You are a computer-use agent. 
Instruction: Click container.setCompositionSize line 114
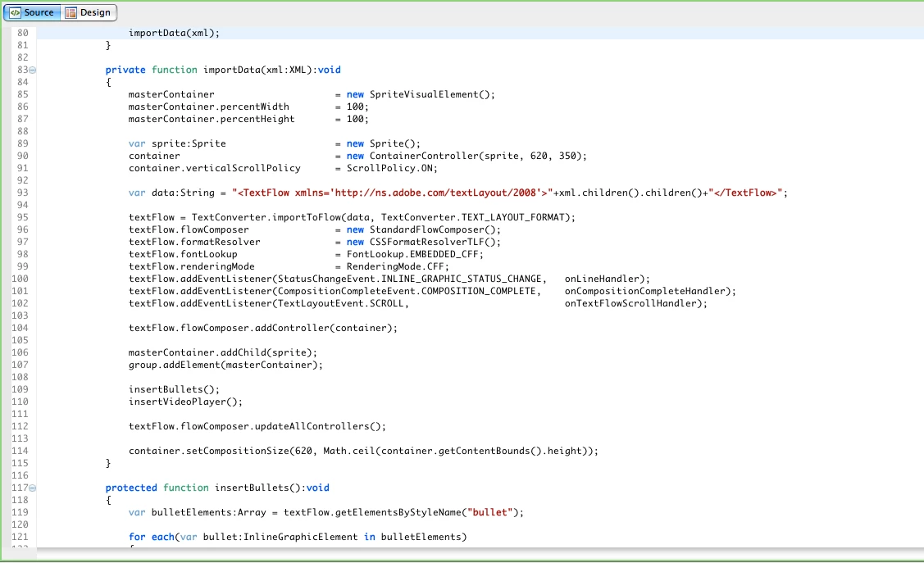pyautogui.click(x=208, y=451)
